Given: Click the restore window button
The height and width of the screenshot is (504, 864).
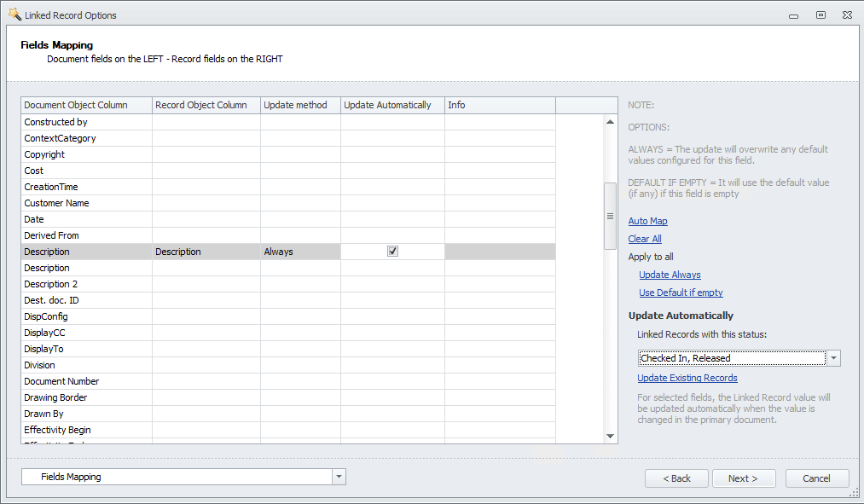Looking at the screenshot, I should (x=820, y=14).
